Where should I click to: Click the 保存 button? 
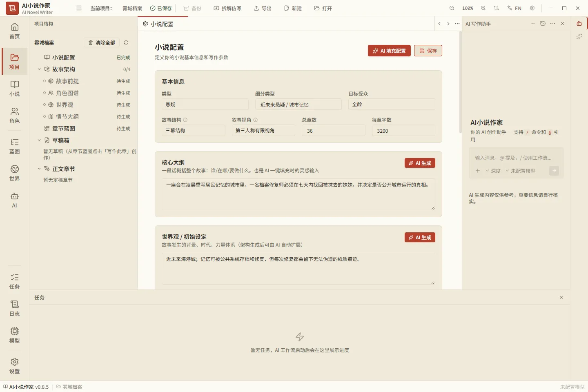pyautogui.click(x=428, y=51)
